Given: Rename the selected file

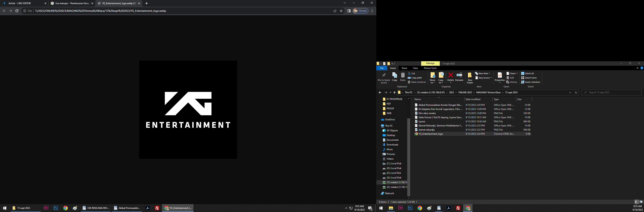Looking at the screenshot, I should point(459,77).
